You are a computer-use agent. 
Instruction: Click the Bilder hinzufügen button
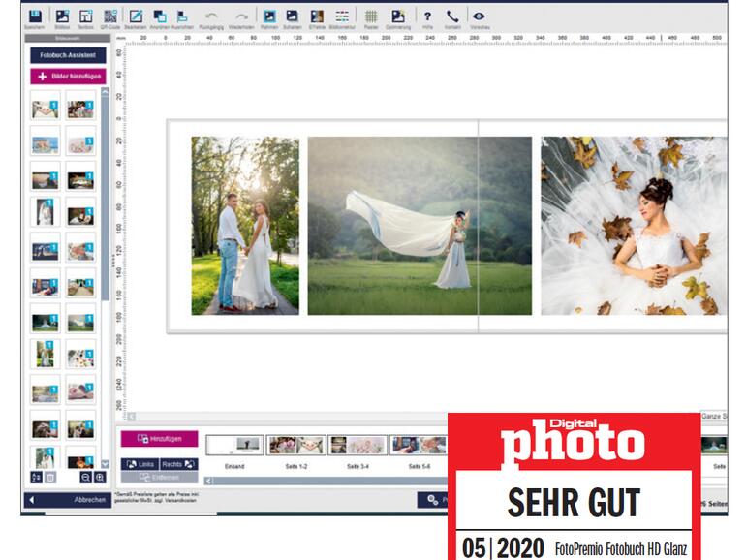click(x=67, y=75)
